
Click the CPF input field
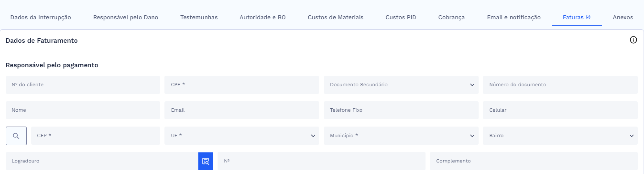[242, 85]
